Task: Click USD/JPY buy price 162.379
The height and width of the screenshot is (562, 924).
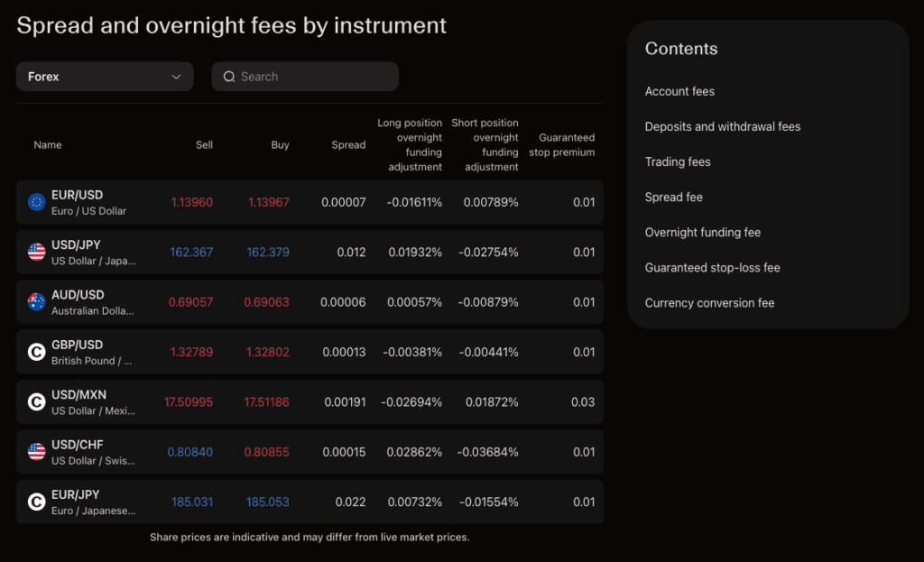Action: point(268,253)
